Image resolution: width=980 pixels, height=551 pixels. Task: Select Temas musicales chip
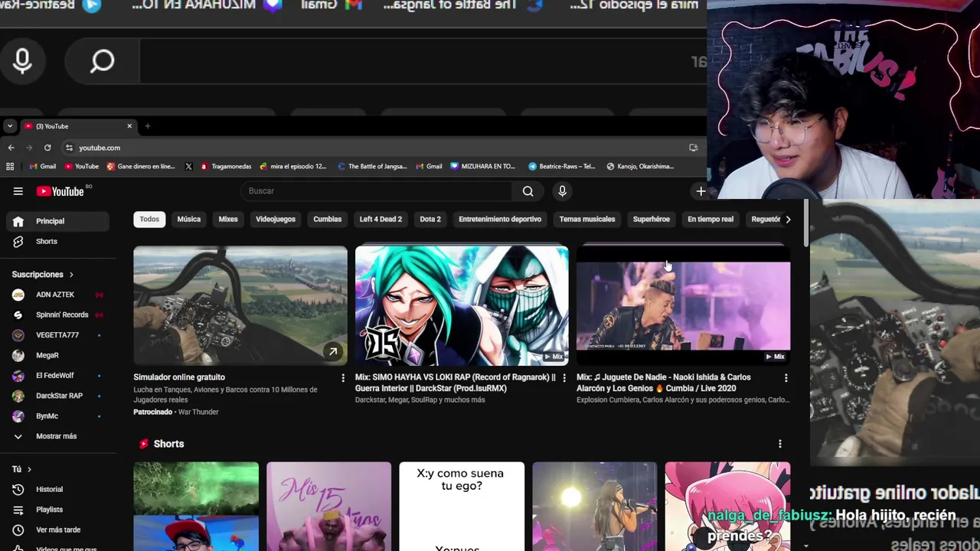point(587,220)
